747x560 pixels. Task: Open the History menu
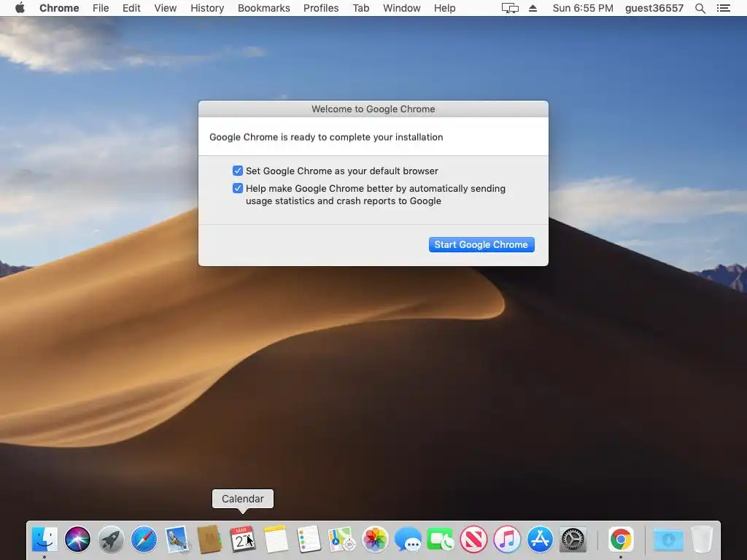(x=207, y=8)
